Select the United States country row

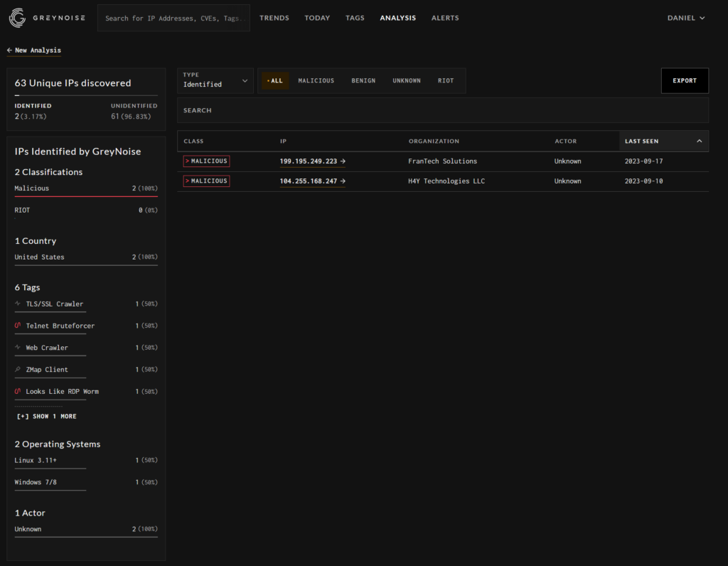pyautogui.click(x=86, y=257)
